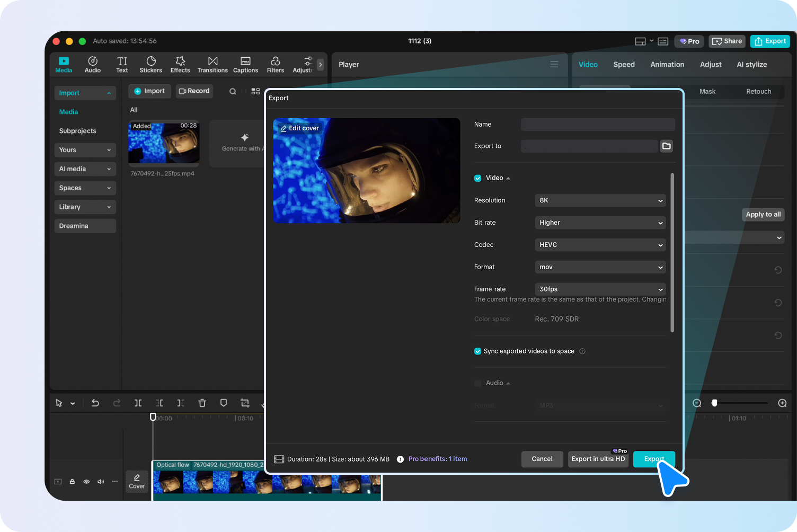Click the folder icon beside Export to

666,146
